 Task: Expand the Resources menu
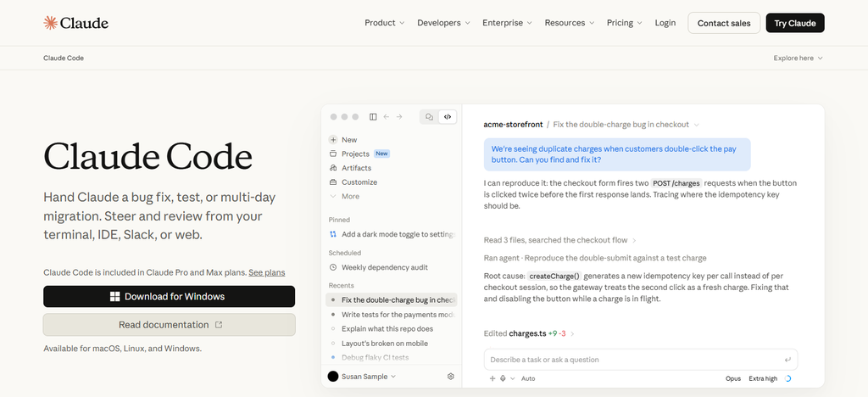click(x=569, y=23)
